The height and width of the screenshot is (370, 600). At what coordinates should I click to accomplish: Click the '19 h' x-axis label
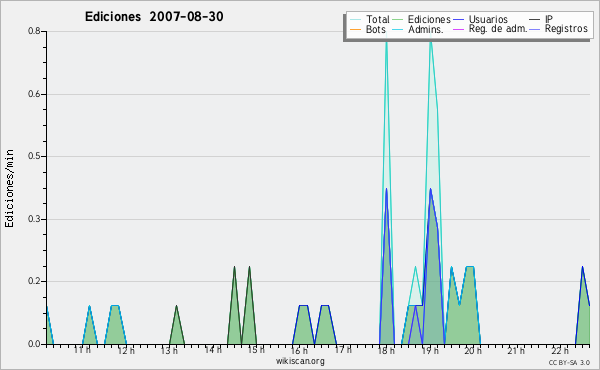pos(430,350)
